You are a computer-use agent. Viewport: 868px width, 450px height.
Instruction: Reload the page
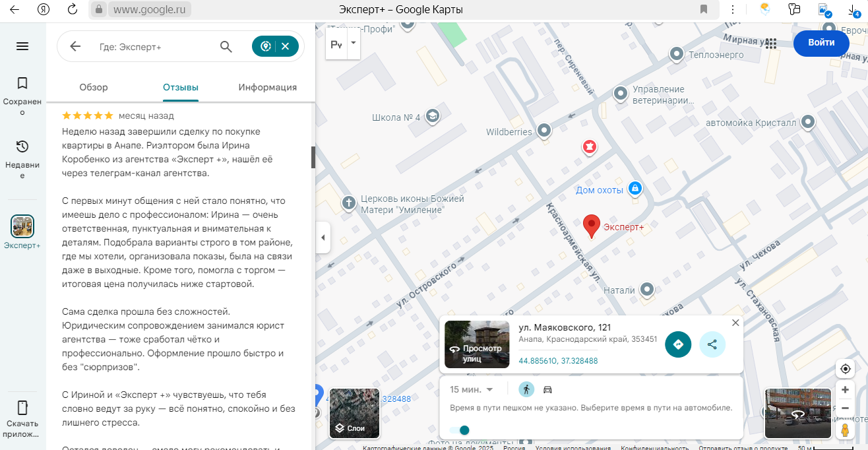coord(73,9)
